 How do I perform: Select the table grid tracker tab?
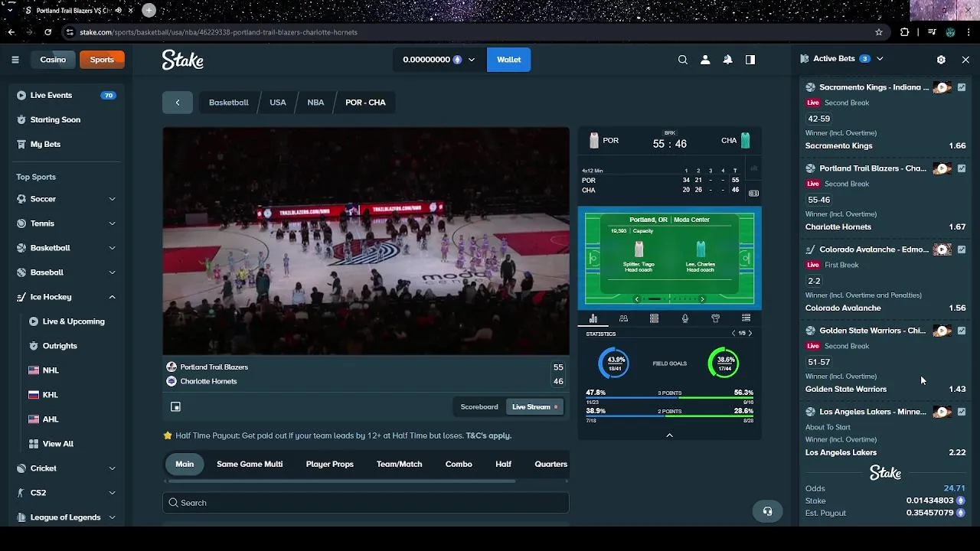[654, 318]
